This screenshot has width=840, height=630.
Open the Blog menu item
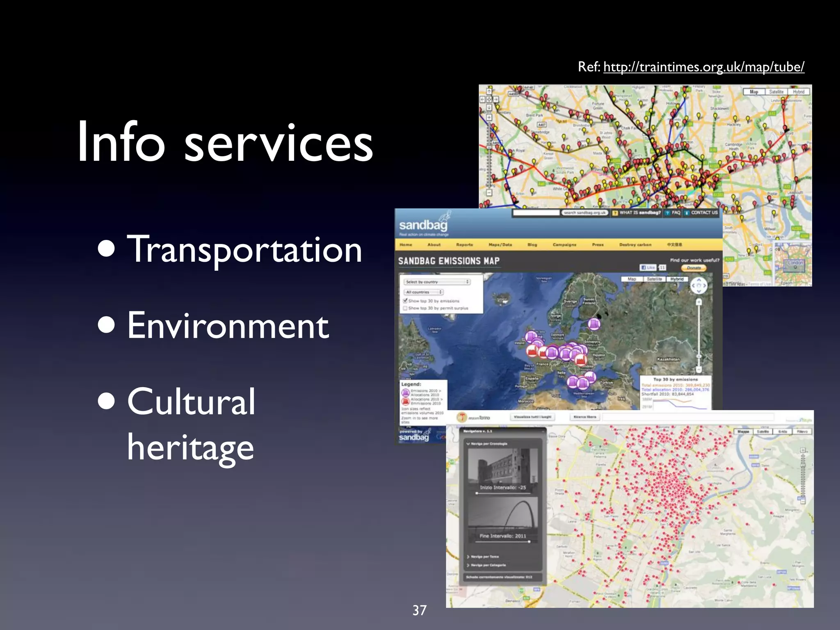(x=532, y=244)
